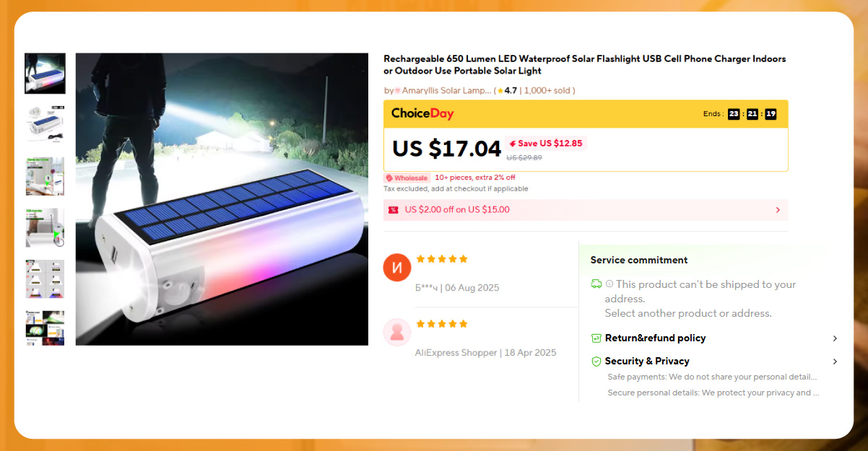This screenshot has width=868, height=451.
Task: Select the first product thumbnail
Action: (x=45, y=73)
